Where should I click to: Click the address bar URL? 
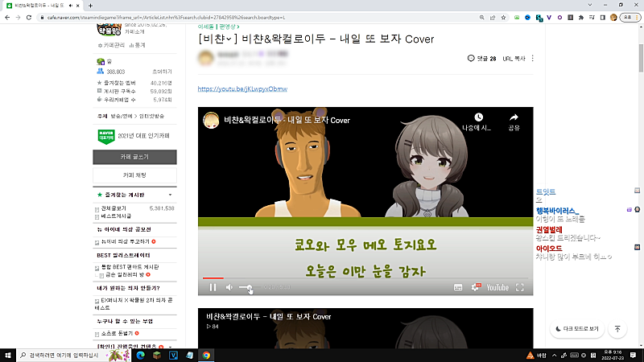click(167, 18)
